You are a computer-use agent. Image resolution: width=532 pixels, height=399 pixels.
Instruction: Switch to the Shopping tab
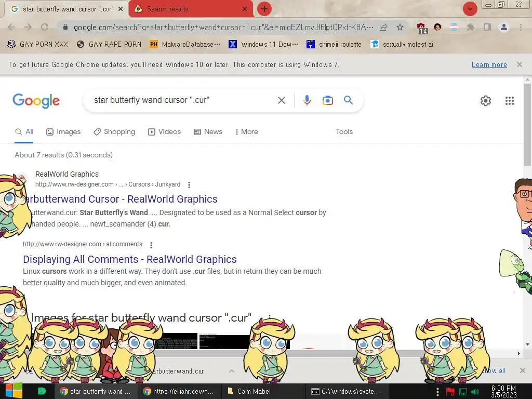point(114,131)
